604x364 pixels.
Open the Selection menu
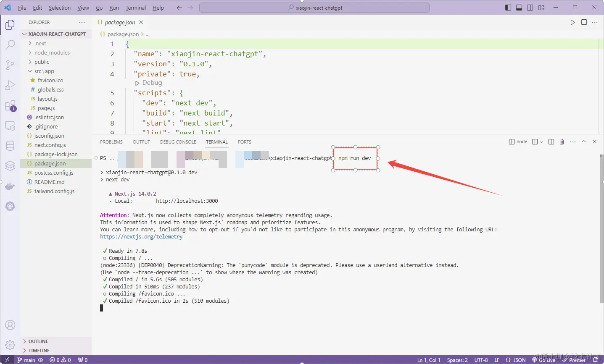(x=60, y=8)
